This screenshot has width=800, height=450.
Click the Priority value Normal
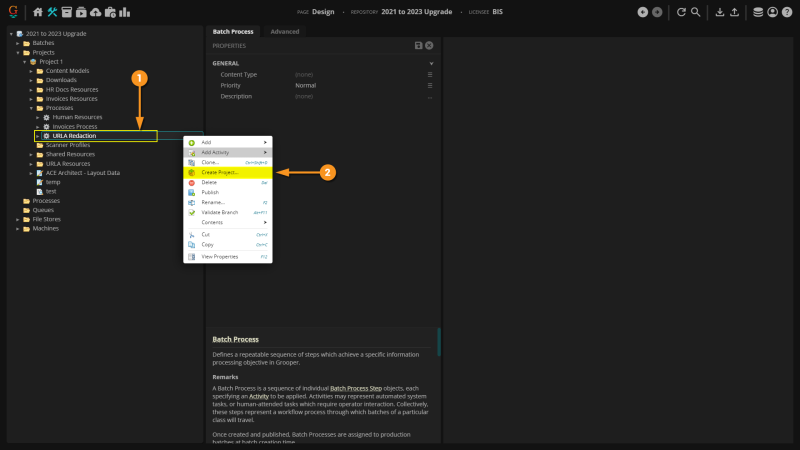[x=306, y=86]
